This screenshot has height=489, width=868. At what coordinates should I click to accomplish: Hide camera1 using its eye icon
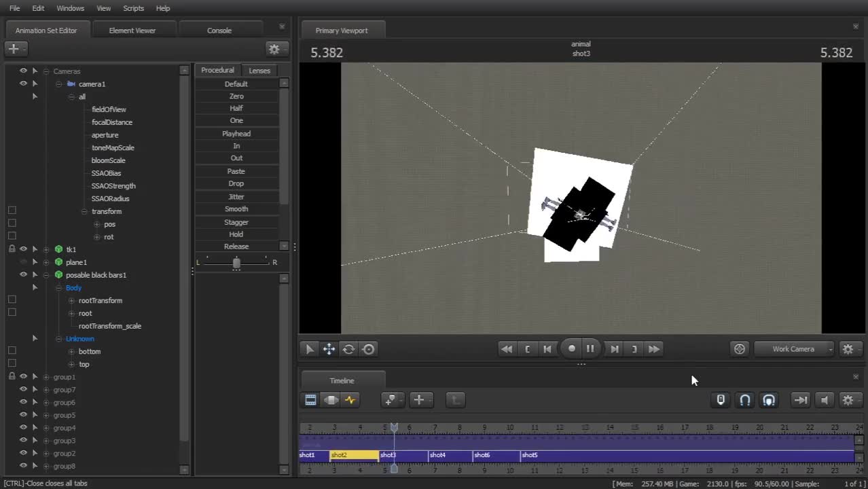point(23,84)
